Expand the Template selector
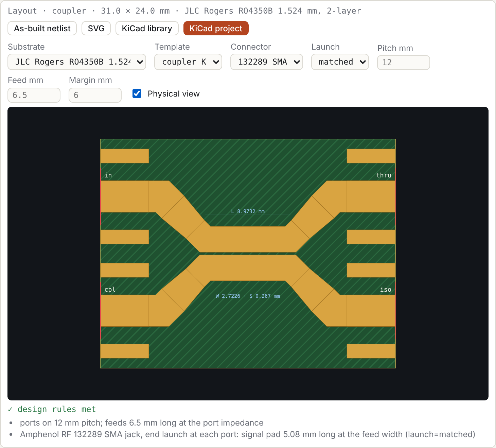 (188, 62)
